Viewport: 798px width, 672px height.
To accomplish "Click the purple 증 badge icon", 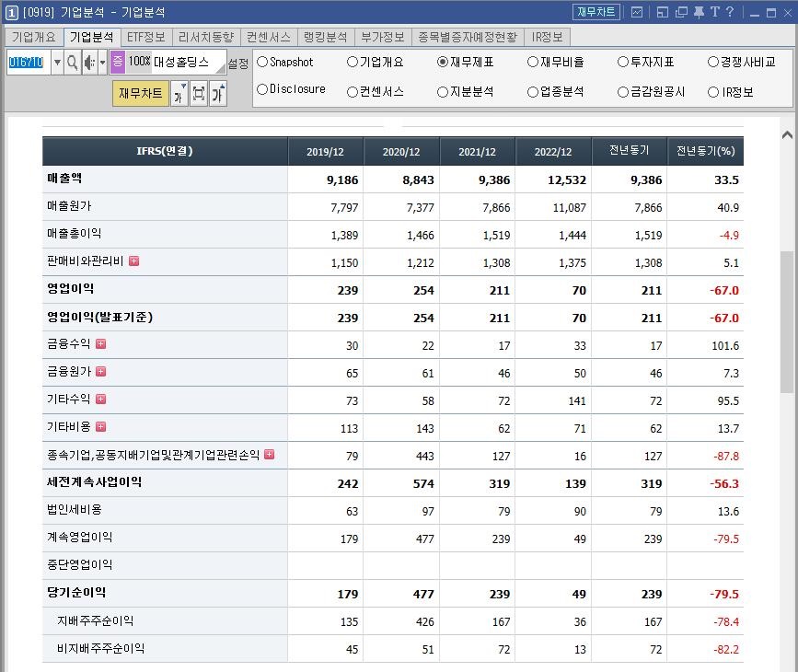I will click(118, 62).
